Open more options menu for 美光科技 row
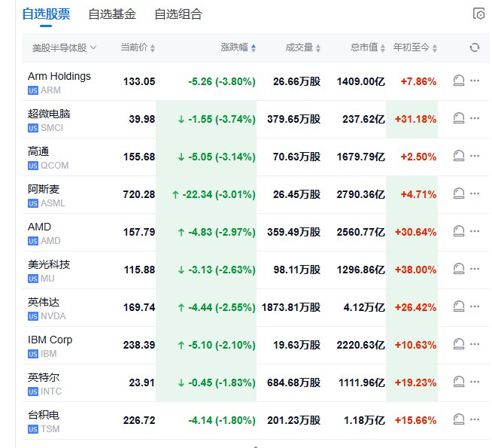This screenshot has width=492, height=448. click(x=475, y=269)
